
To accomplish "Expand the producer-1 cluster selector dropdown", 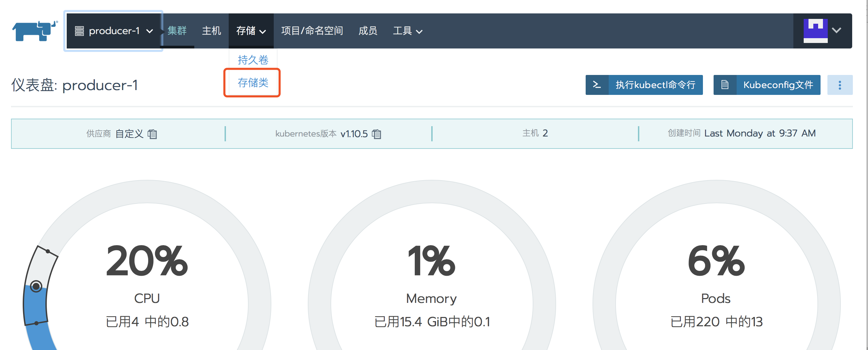I will pyautogui.click(x=113, y=31).
